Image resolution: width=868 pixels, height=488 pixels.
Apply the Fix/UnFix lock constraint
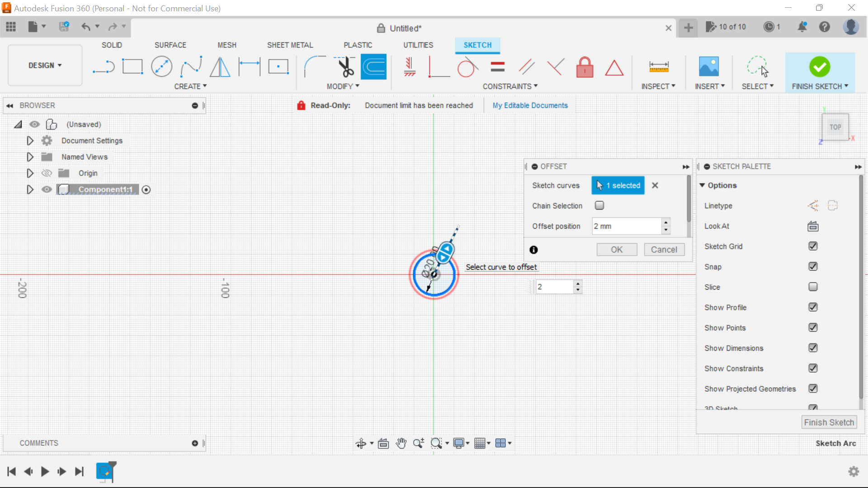pos(585,67)
